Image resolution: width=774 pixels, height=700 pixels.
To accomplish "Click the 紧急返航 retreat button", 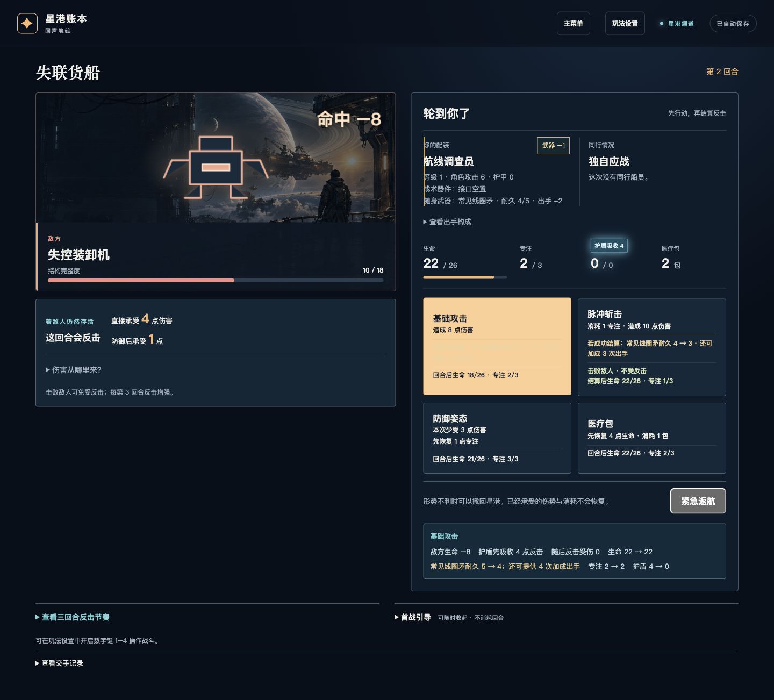I will tap(698, 501).
